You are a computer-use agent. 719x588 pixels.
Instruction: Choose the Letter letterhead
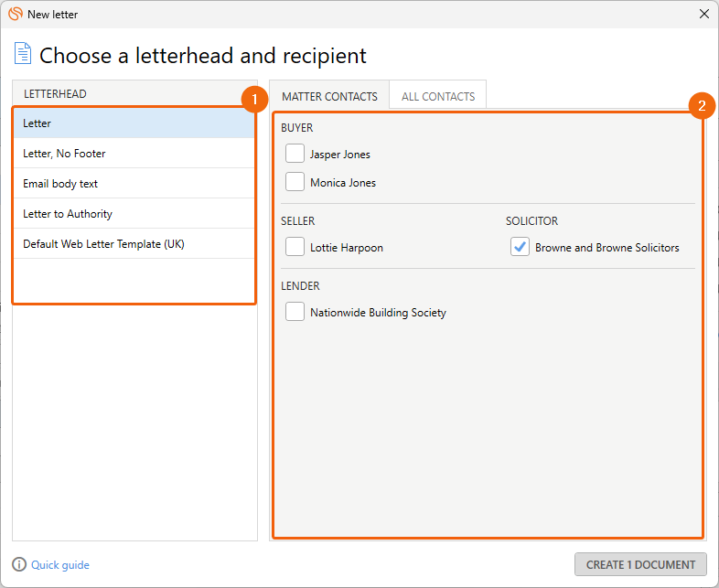[134, 123]
